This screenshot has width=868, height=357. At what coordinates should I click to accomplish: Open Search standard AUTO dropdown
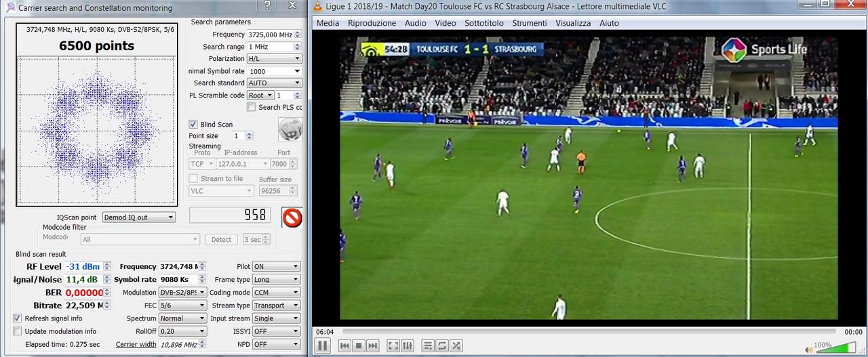coord(274,83)
